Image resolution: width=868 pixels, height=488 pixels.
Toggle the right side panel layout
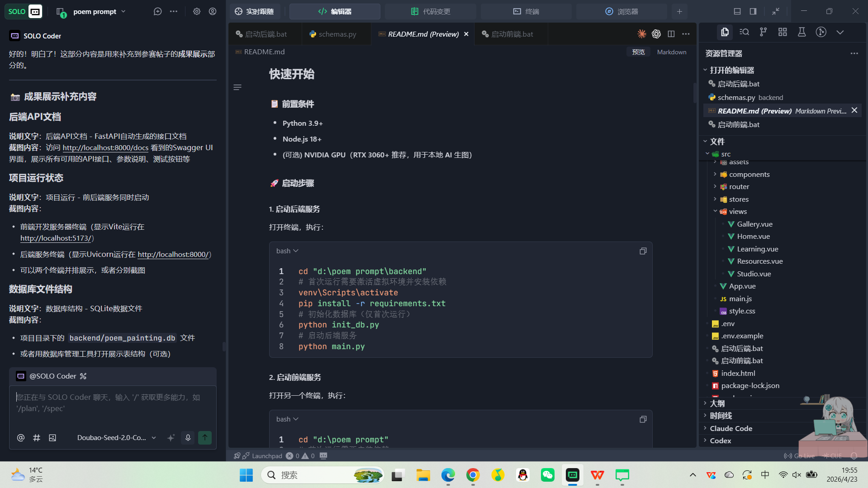(753, 11)
